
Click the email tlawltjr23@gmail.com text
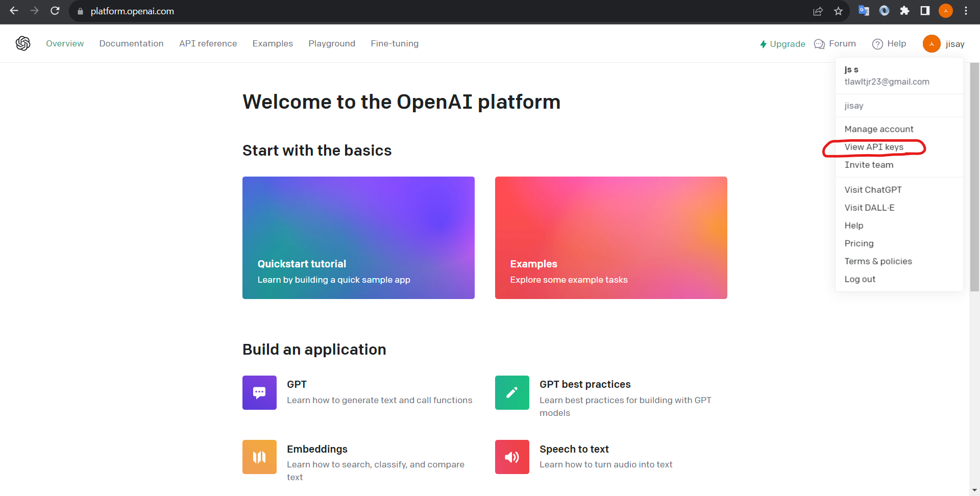[x=887, y=82]
